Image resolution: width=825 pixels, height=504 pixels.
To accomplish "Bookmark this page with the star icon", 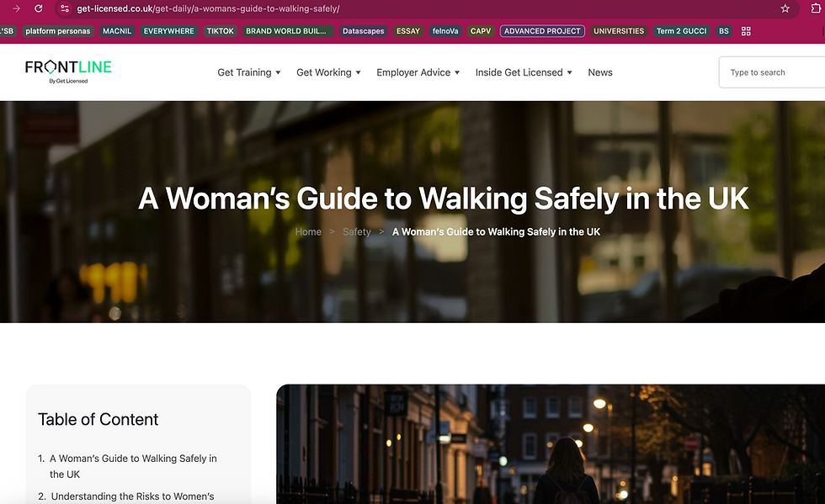I will pyautogui.click(x=785, y=8).
